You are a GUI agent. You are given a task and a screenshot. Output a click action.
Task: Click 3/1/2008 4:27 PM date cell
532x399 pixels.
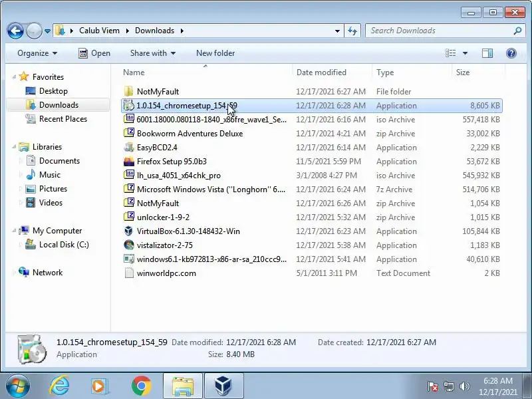[327, 176]
